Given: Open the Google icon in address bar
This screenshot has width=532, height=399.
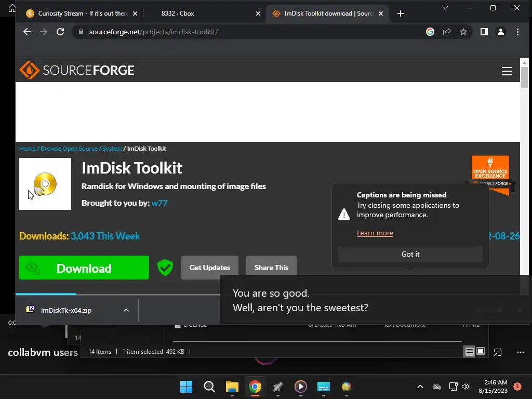Looking at the screenshot, I should pos(430,32).
